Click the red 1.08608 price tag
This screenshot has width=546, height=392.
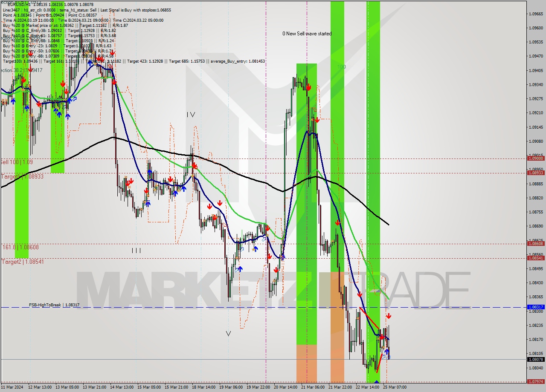[535, 243]
